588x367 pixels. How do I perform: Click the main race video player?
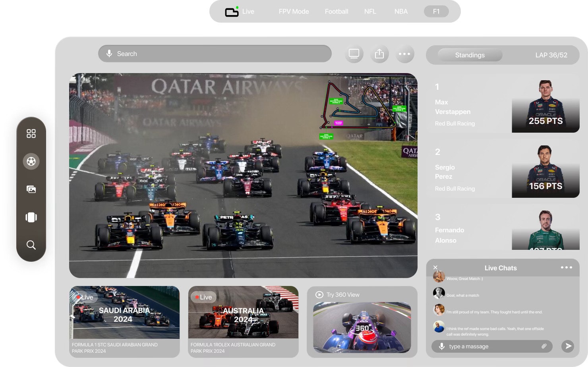[x=243, y=176]
